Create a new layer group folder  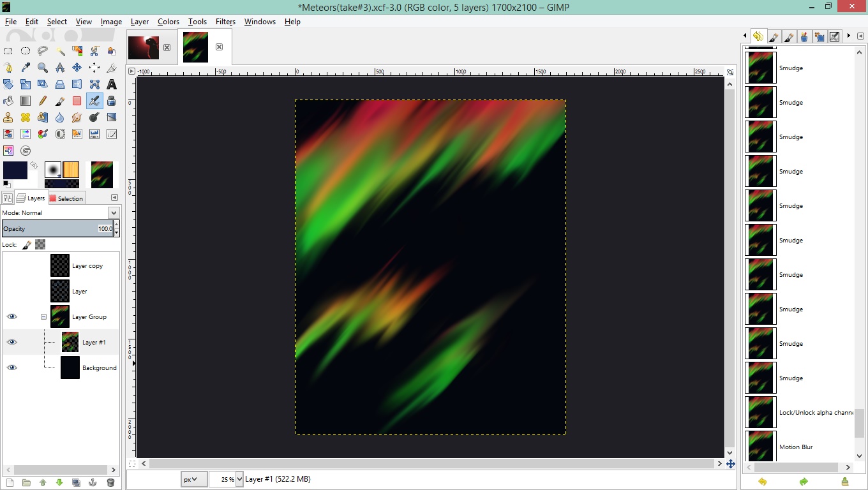click(26, 483)
